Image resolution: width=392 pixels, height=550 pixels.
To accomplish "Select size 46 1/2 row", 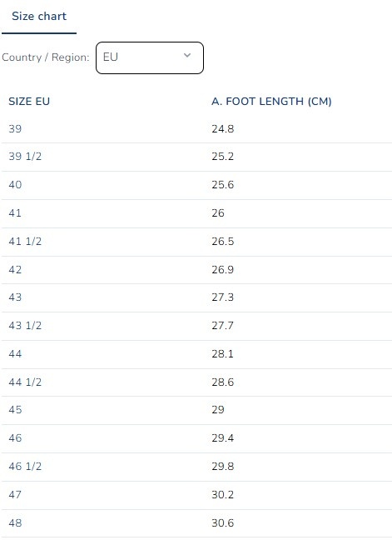I will pos(196,467).
